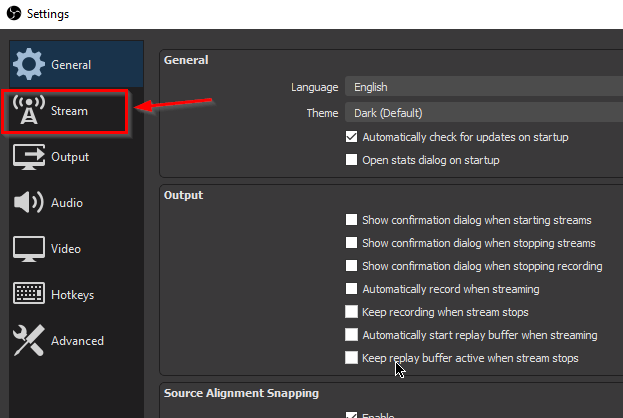Open Output settings monitor-arrow icon
Image resolution: width=623 pixels, height=418 pixels.
click(29, 157)
